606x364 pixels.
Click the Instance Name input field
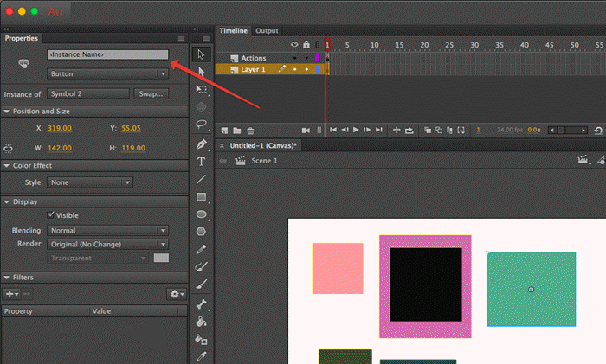(107, 54)
